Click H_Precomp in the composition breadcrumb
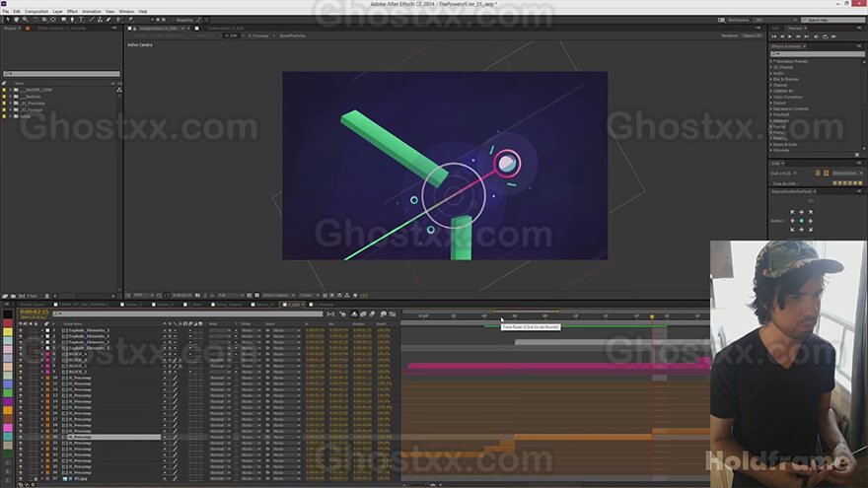The width and height of the screenshot is (868, 488). pyautogui.click(x=258, y=35)
